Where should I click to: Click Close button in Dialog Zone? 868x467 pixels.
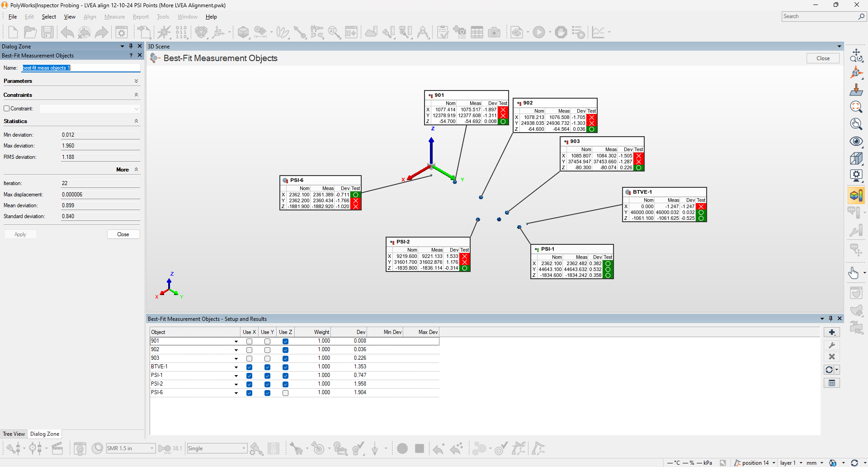[123, 234]
